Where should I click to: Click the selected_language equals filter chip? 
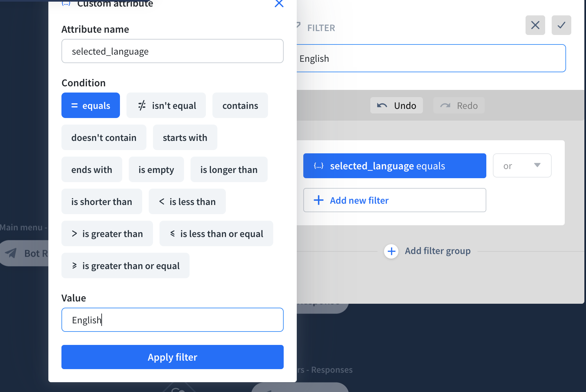pyautogui.click(x=394, y=166)
